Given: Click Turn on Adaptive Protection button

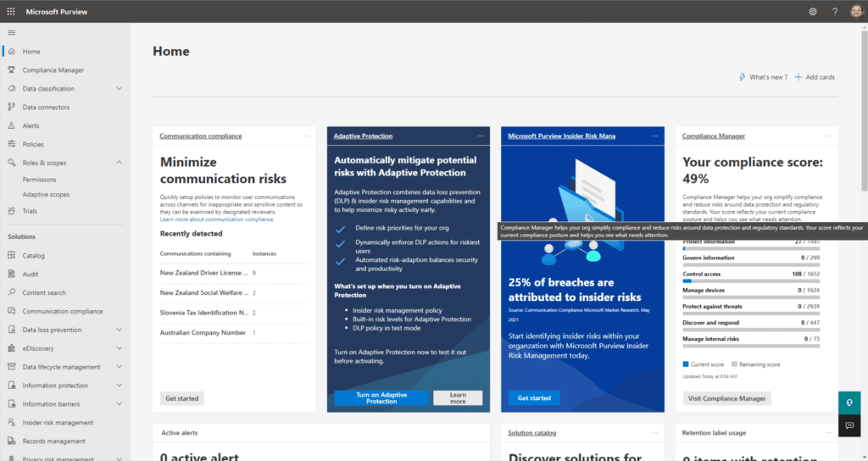Looking at the screenshot, I should (381, 398).
